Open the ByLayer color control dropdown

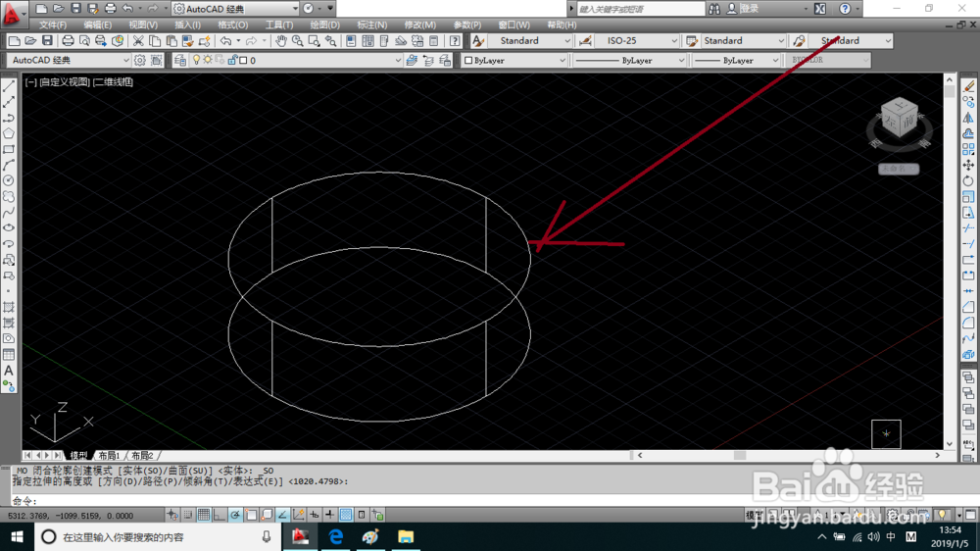tap(514, 60)
